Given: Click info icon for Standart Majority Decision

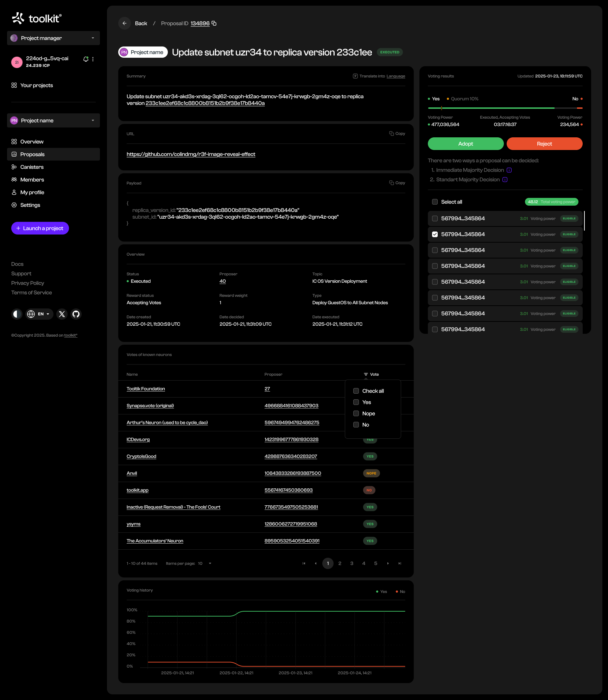Looking at the screenshot, I should point(505,180).
